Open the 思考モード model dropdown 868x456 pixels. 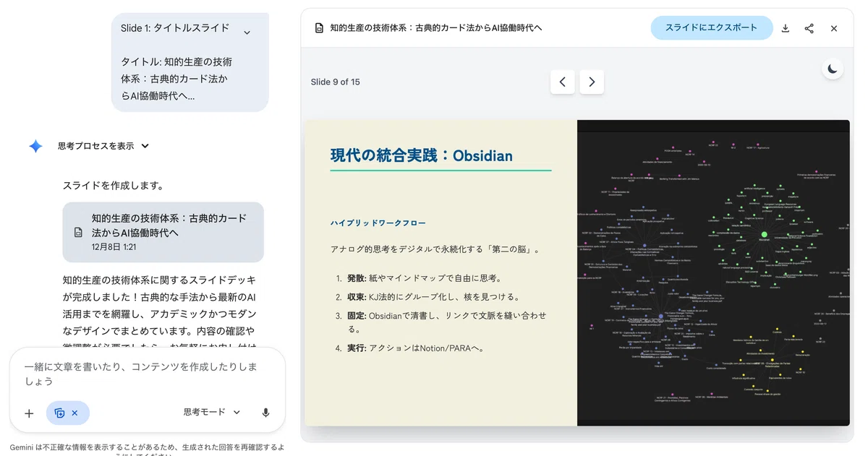tap(212, 413)
